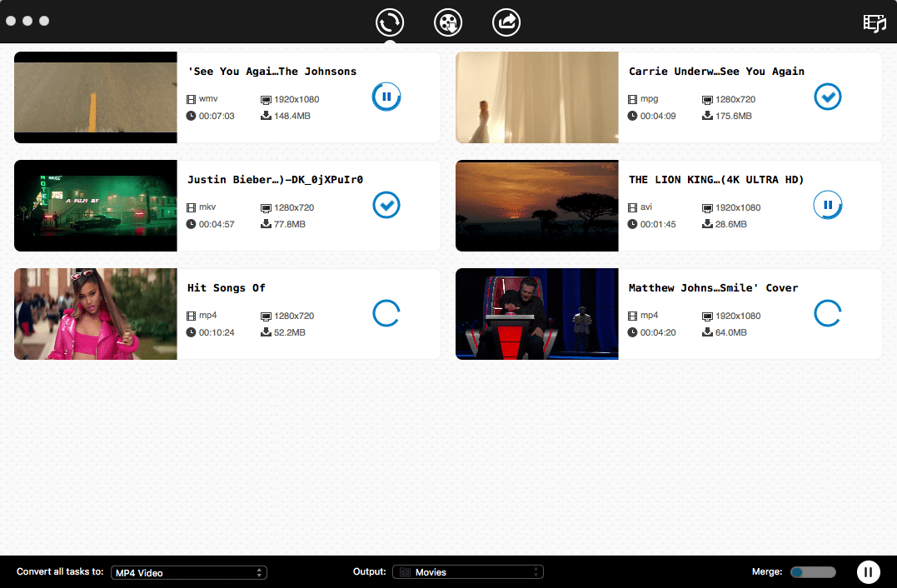
Task: Click the duration text '00:04:20'
Action: pos(658,332)
